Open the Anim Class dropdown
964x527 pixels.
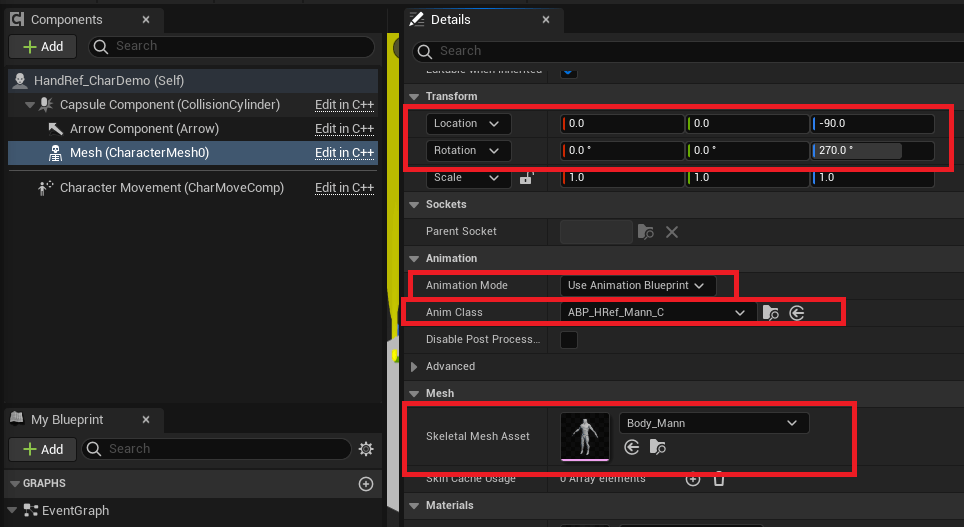point(655,313)
